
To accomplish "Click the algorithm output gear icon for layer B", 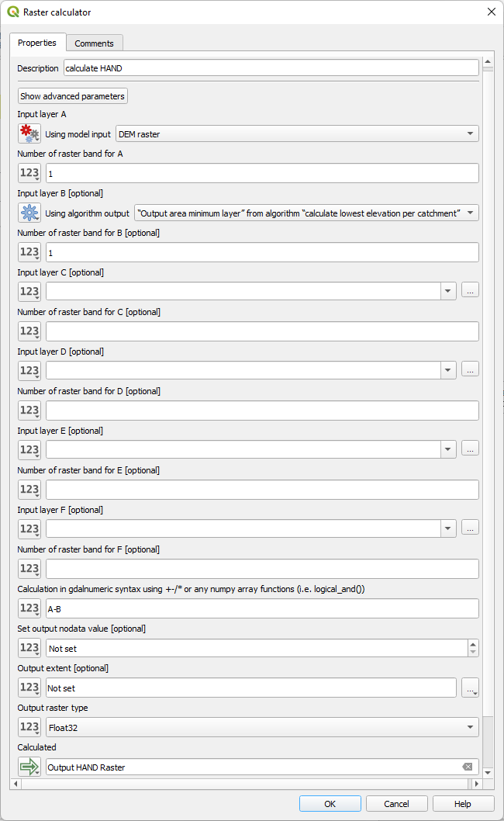I will click(x=29, y=213).
